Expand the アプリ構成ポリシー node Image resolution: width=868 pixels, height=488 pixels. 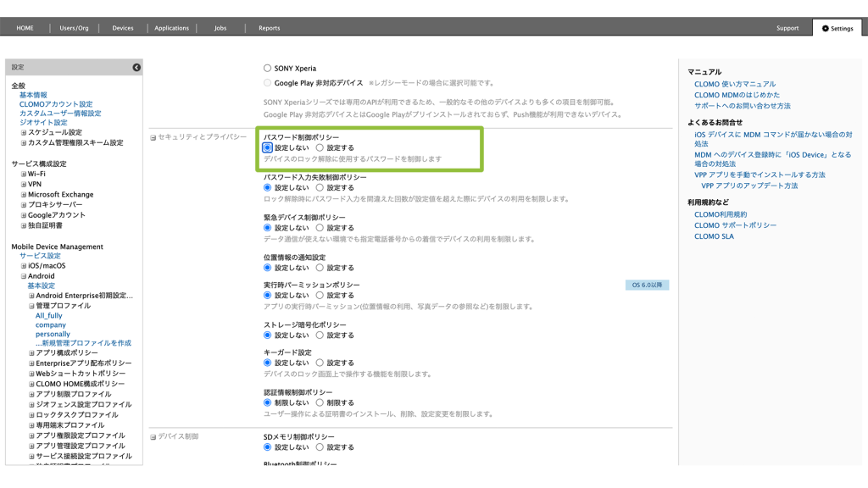[x=31, y=352]
